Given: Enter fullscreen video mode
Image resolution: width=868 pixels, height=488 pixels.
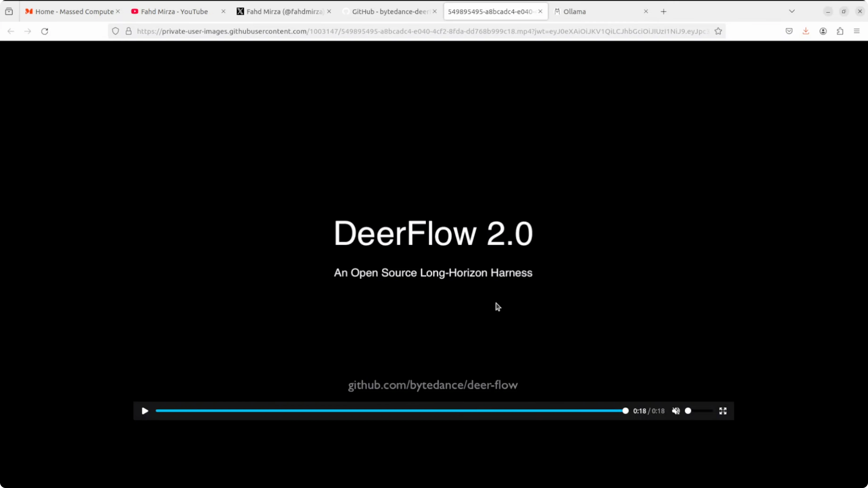Looking at the screenshot, I should pos(723,411).
